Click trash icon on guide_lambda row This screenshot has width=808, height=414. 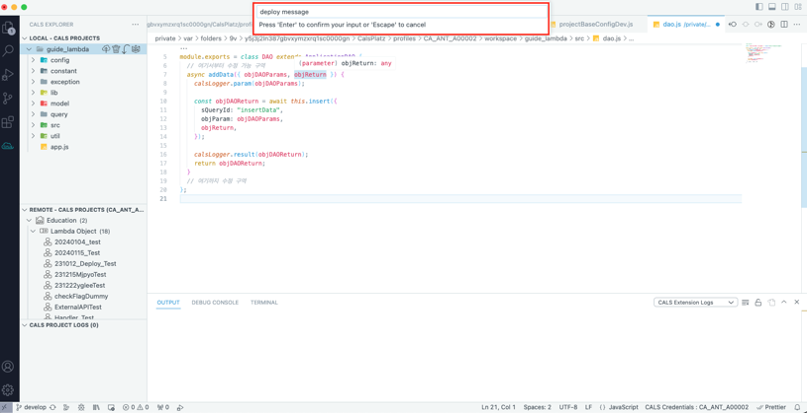(x=116, y=49)
